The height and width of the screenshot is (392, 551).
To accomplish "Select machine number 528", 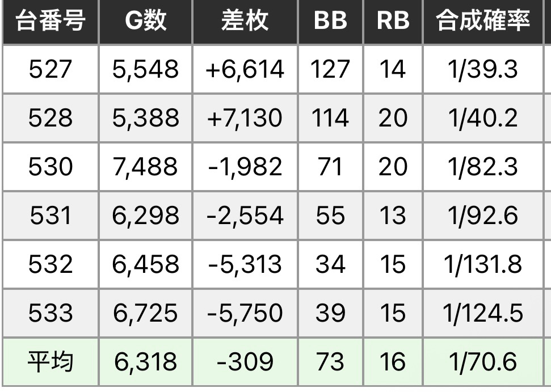I will (x=50, y=118).
